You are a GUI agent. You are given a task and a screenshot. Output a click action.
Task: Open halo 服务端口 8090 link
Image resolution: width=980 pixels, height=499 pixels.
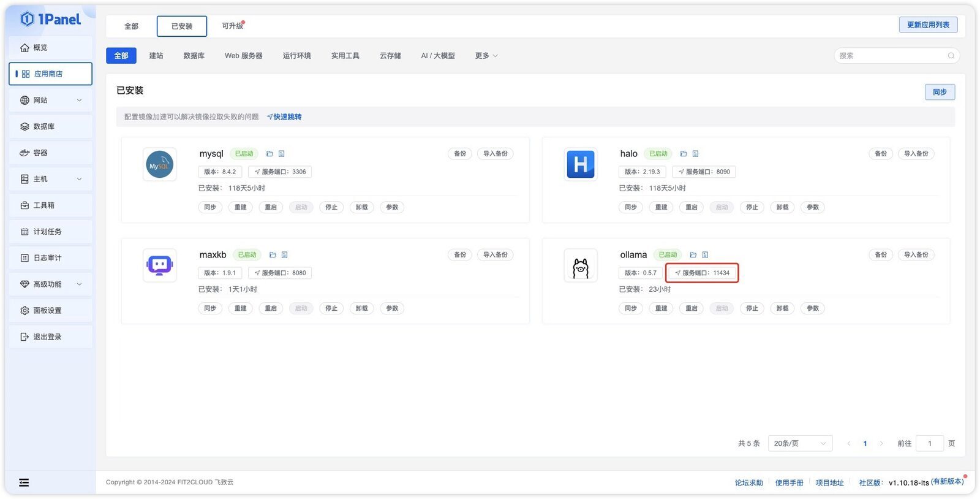[704, 172]
